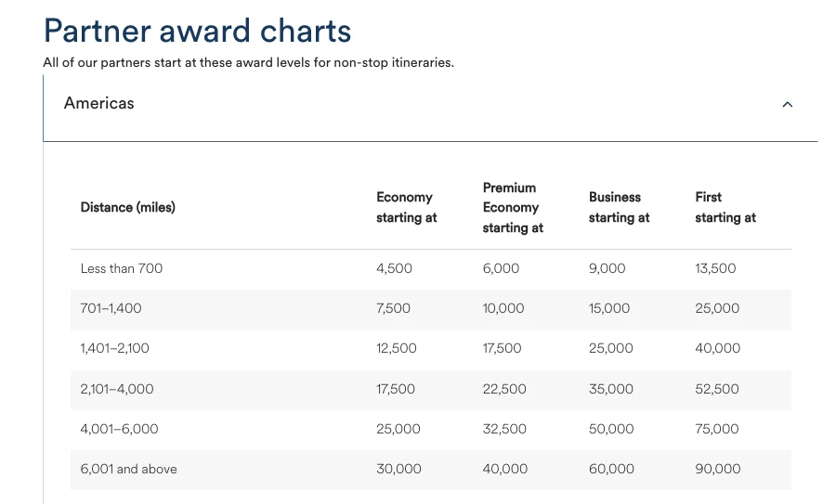Click the 32,500 premium economy value
The height and width of the screenshot is (504, 836).
504,429
